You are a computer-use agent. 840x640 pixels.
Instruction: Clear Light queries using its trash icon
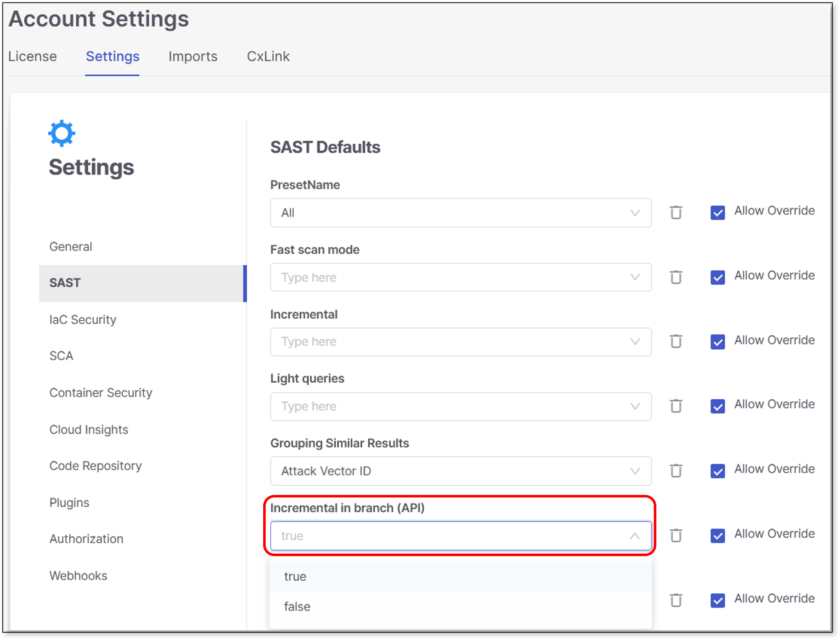pos(676,406)
